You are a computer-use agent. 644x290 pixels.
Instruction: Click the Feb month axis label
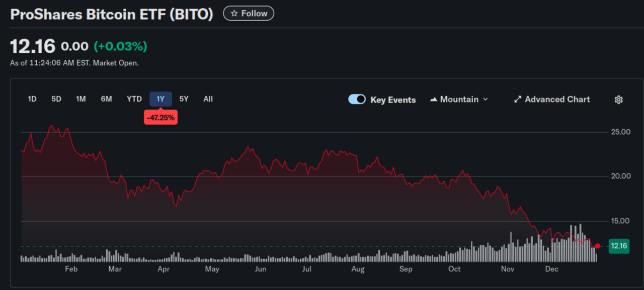pos(71,269)
